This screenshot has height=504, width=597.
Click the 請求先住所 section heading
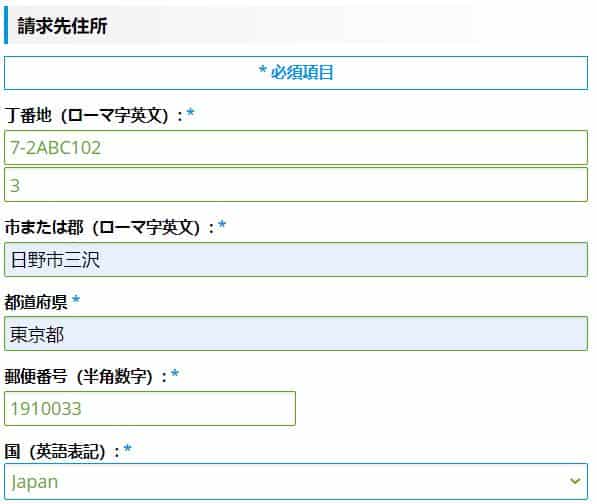click(x=62, y=26)
